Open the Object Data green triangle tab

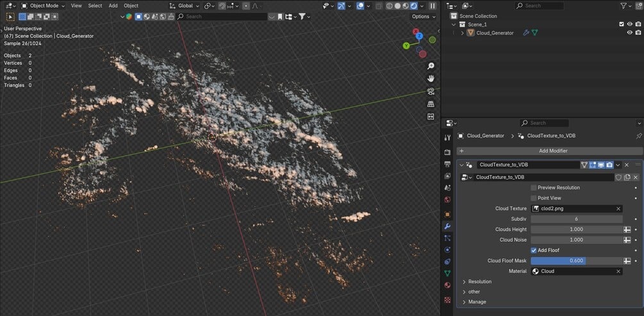pos(448,273)
